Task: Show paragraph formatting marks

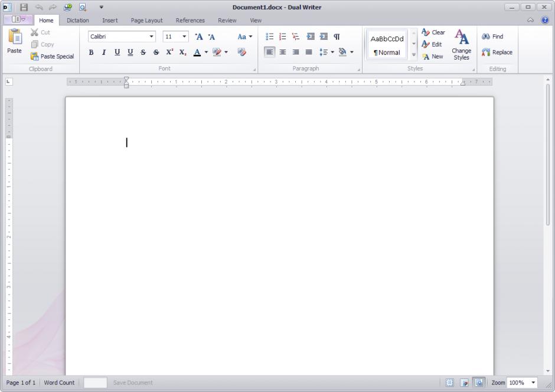Action: (x=337, y=37)
